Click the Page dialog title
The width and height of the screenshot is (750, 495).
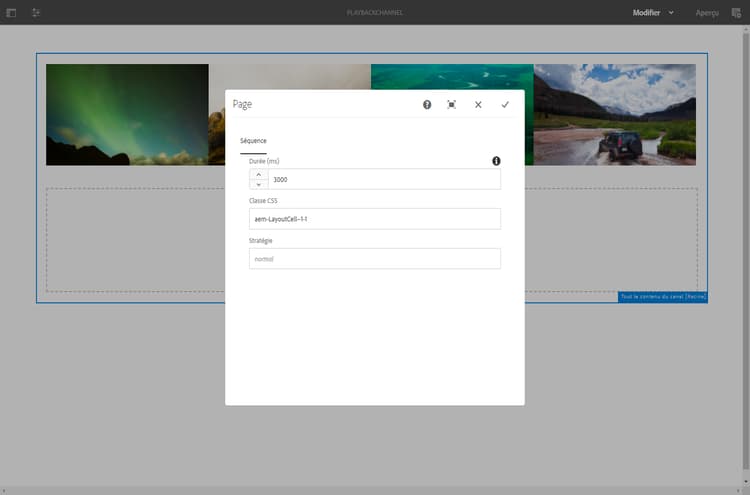coord(242,104)
